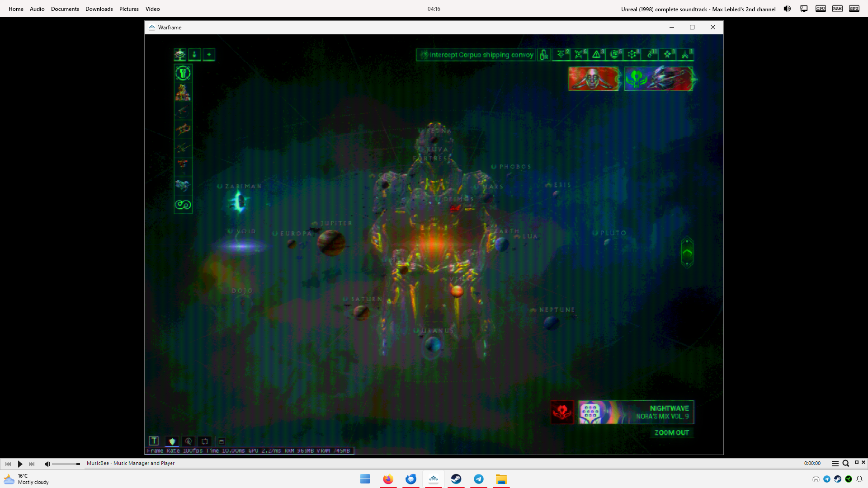Mute MusicBee via speaker icon
This screenshot has height=488, width=868.
click(x=47, y=464)
